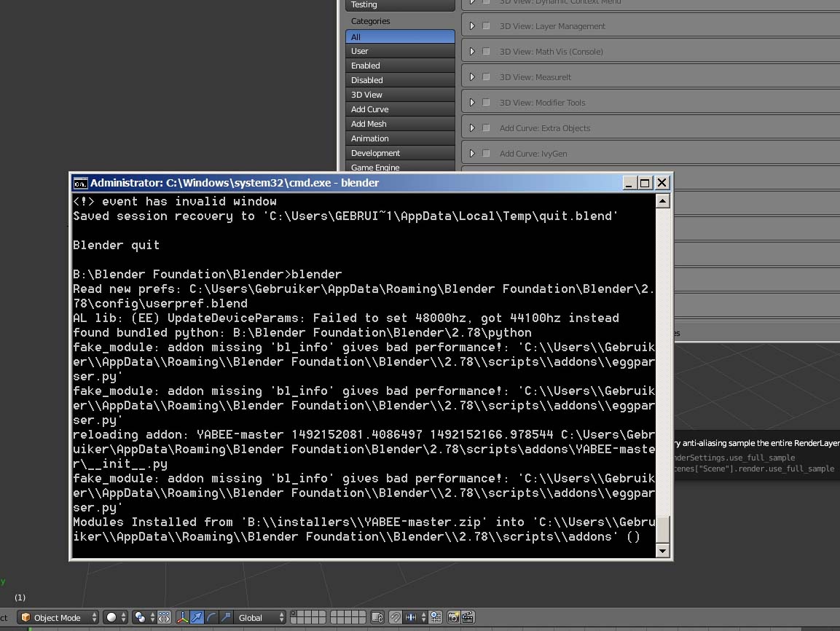Select the translate manipulator arrow

coord(197,618)
